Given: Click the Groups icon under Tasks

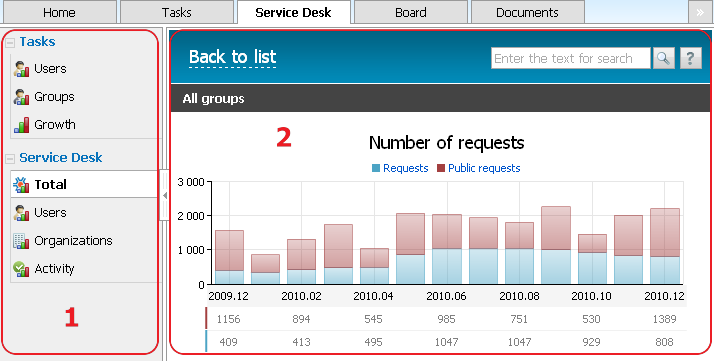Looking at the screenshot, I should pyautogui.click(x=21, y=97).
